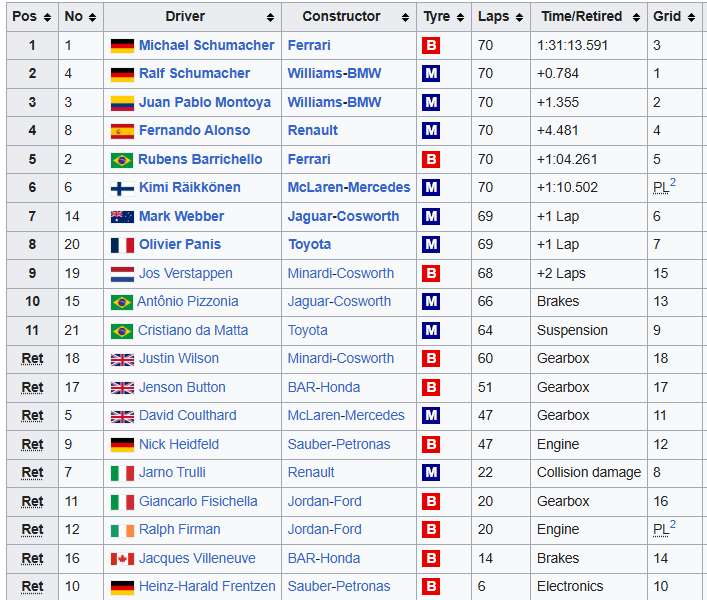Select 'Collision damage' retirement cell
This screenshot has width=707, height=600.
point(589,472)
